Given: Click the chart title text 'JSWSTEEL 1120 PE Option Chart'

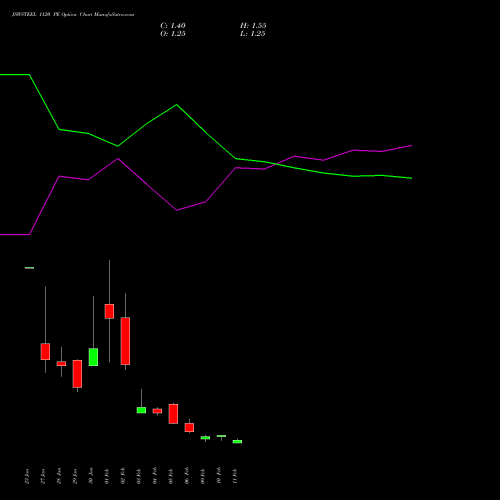Looking at the screenshot, I should 53,15.
